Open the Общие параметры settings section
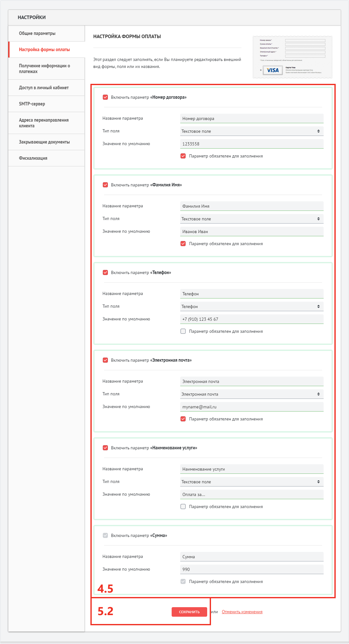 click(37, 33)
